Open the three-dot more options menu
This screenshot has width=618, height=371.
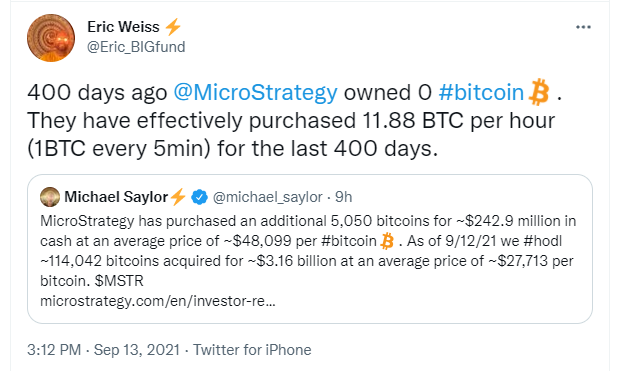[x=583, y=27]
